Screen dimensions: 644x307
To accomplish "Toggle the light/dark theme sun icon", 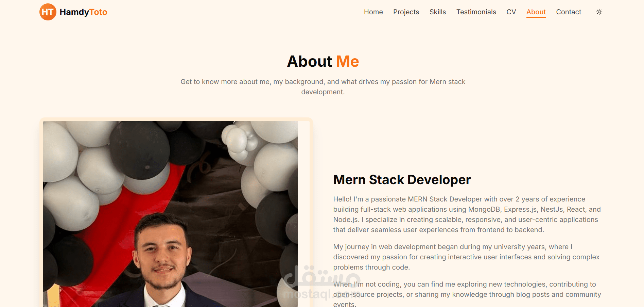I will pos(599,12).
